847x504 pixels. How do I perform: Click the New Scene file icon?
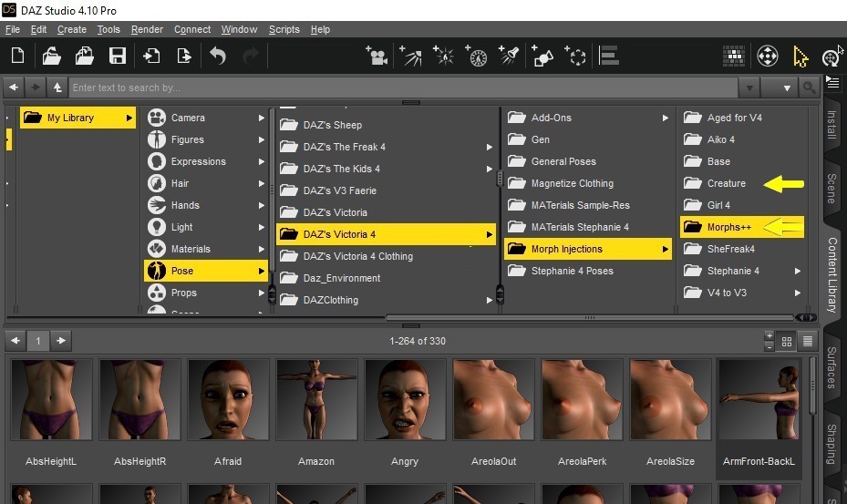tap(18, 56)
